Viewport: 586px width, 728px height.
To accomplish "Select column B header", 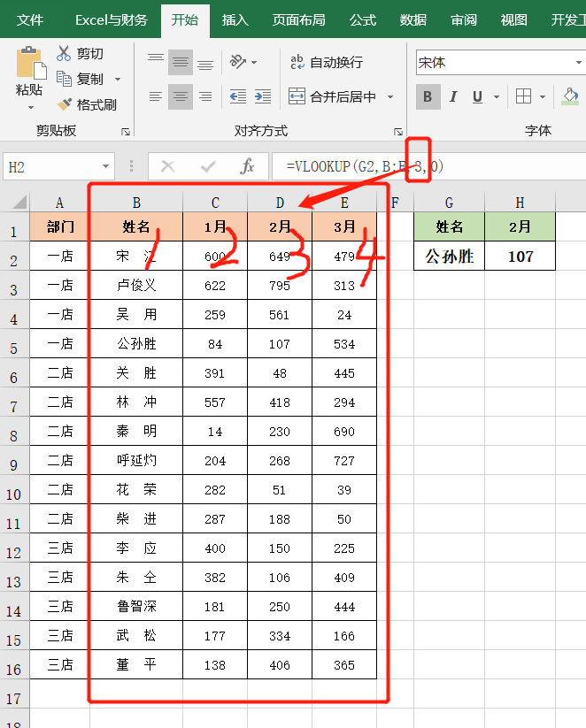I will pos(136,203).
